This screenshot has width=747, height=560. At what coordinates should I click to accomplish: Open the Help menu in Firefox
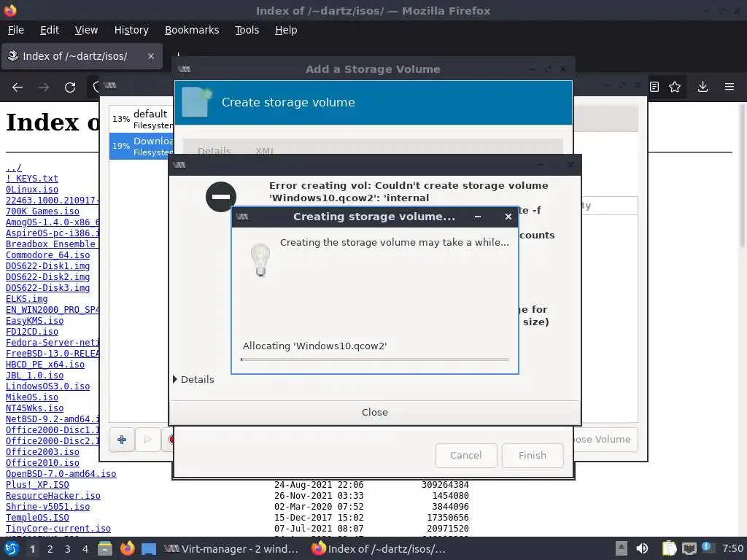[x=286, y=30]
